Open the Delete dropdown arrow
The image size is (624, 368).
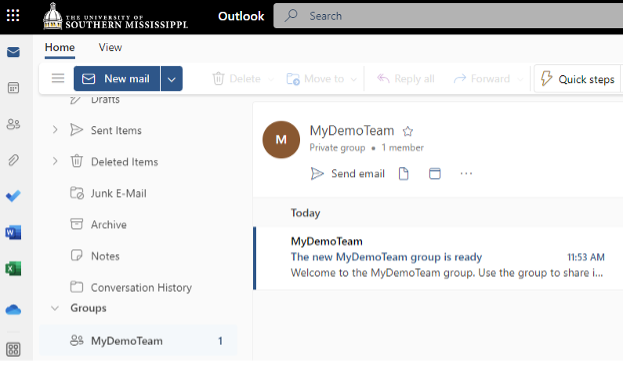coord(271,79)
